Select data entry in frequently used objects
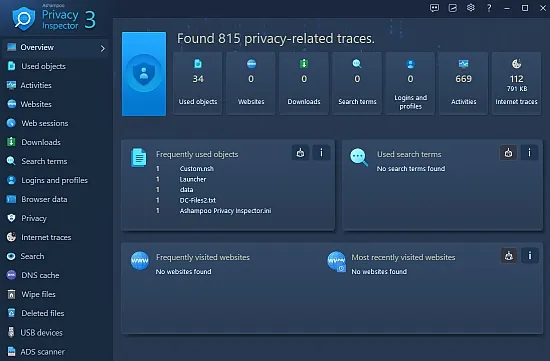Image resolution: width=550 pixels, height=361 pixels. (186, 190)
